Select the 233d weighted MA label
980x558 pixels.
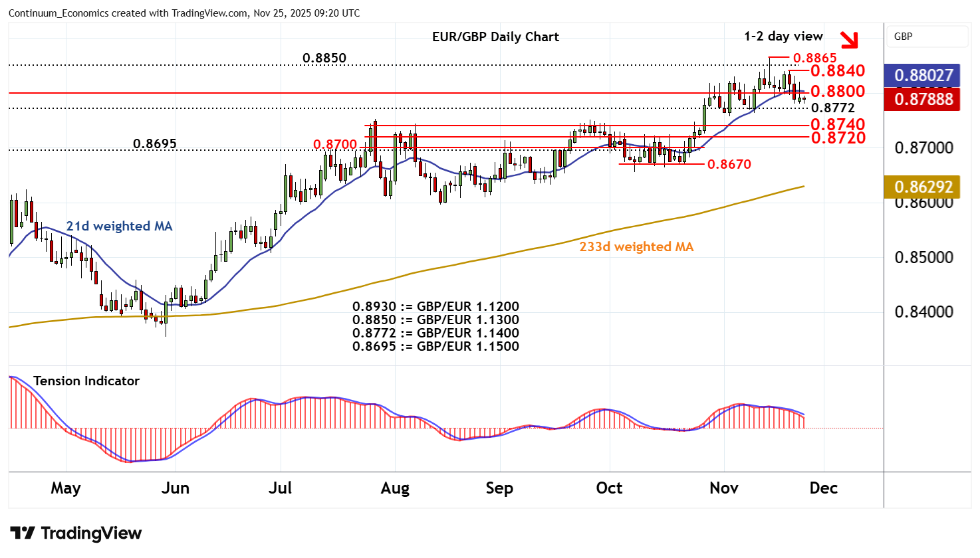pyautogui.click(x=636, y=247)
